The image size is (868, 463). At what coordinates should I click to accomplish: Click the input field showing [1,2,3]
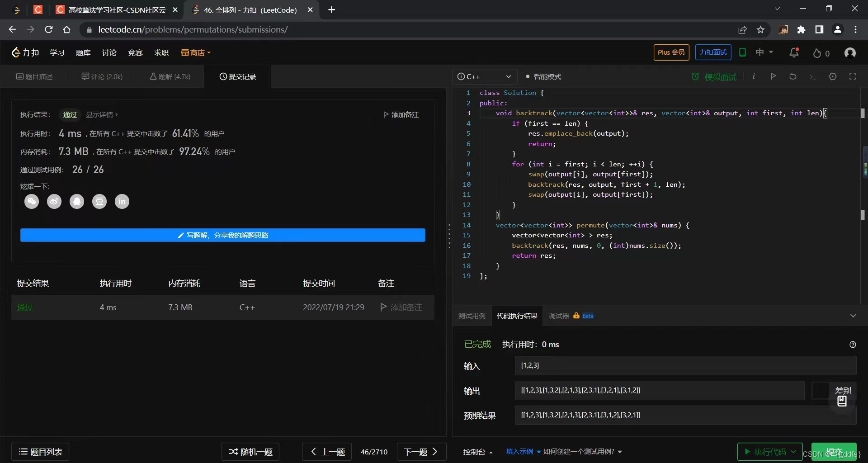685,365
